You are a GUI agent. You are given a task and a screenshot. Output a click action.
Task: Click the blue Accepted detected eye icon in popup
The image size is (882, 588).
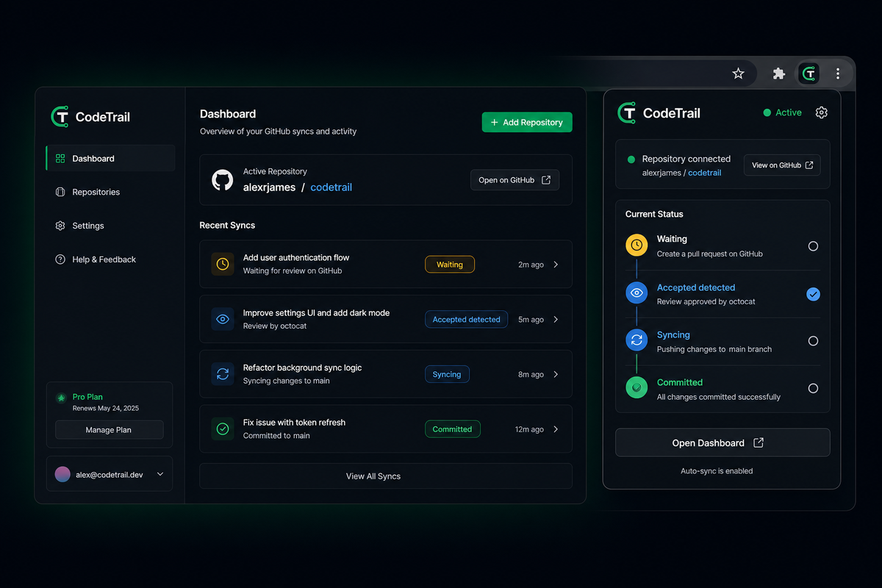637,293
